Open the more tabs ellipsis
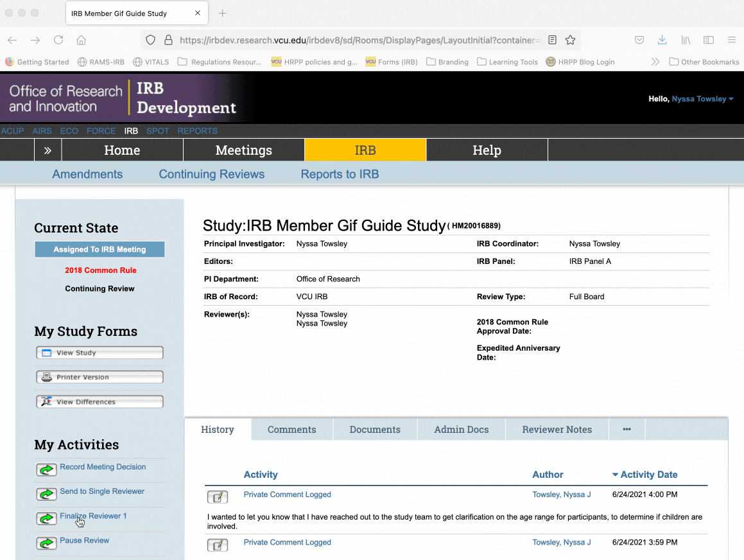The width and height of the screenshot is (744, 560). coord(627,430)
